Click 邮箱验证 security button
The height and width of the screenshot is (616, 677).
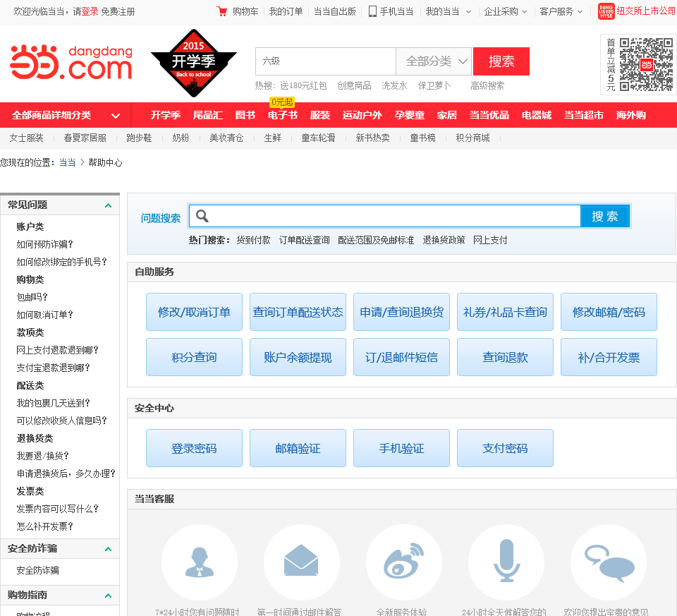pos(298,448)
